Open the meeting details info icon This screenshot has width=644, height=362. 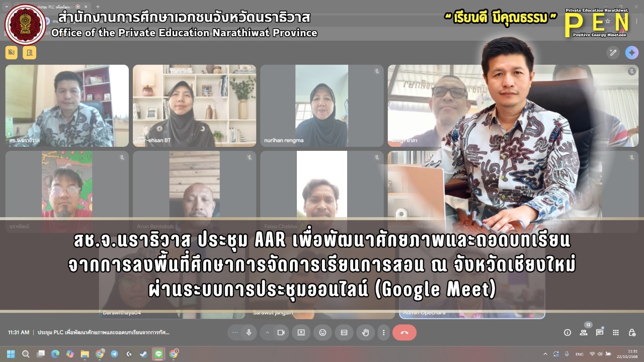click(568, 332)
